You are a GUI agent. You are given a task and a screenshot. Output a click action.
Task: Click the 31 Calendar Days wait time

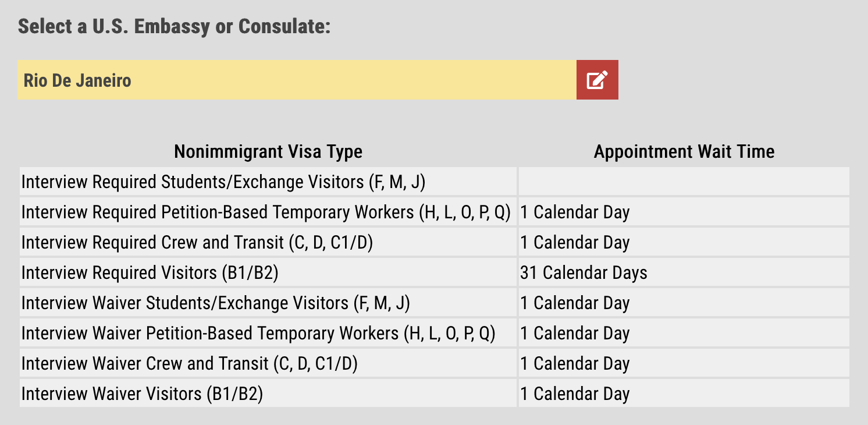584,272
